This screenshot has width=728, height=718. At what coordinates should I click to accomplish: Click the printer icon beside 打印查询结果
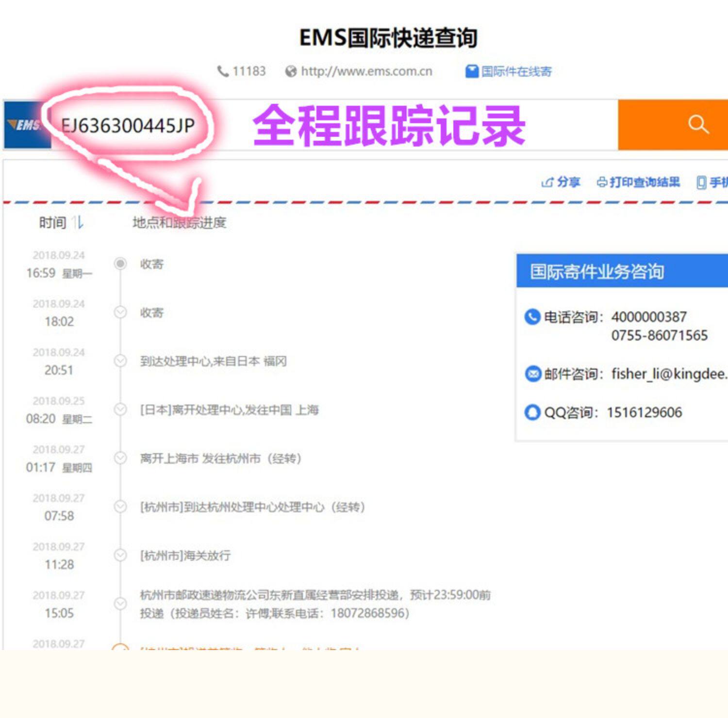click(x=602, y=182)
